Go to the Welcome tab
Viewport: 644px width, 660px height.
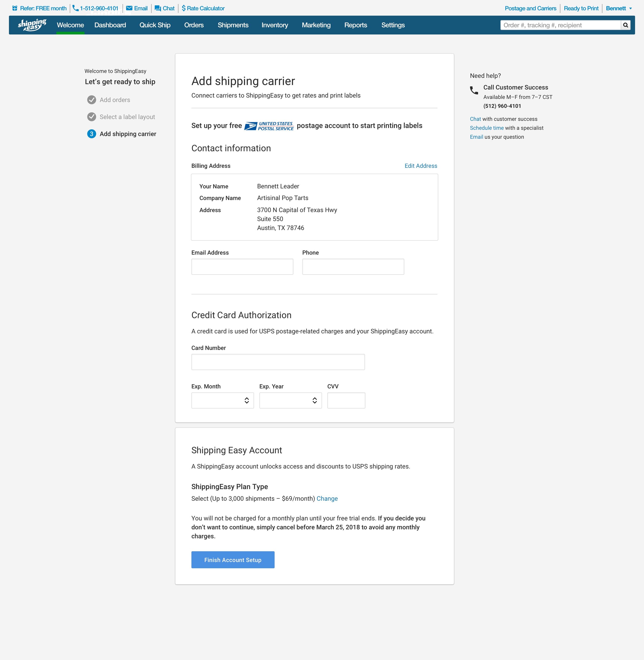(x=70, y=25)
